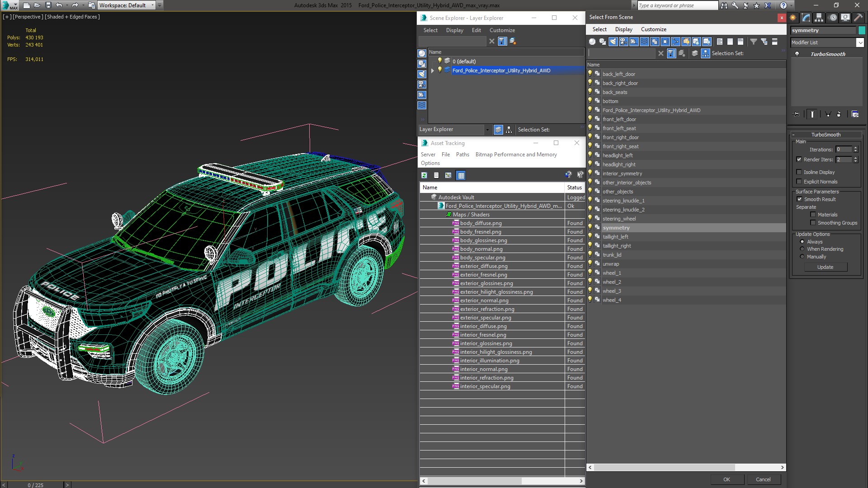Toggle Display Helpers filter in Select From Scene
Viewport: 868px width, 488px height.
pyautogui.click(x=634, y=42)
